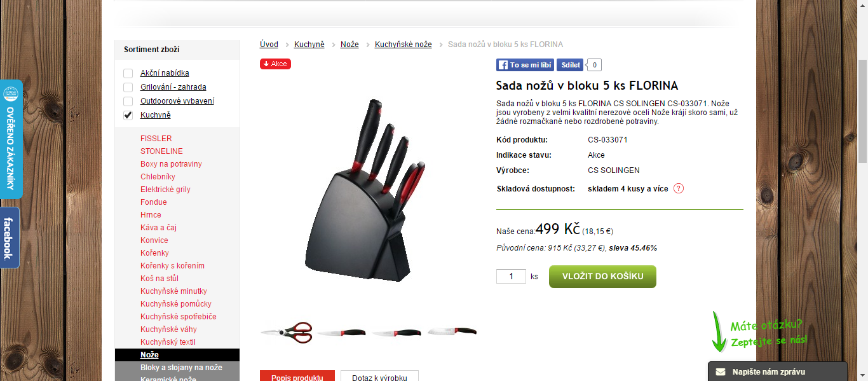Viewport: 868px width, 381px height.
Task: Open the facebook side tab
Action: [x=10, y=238]
